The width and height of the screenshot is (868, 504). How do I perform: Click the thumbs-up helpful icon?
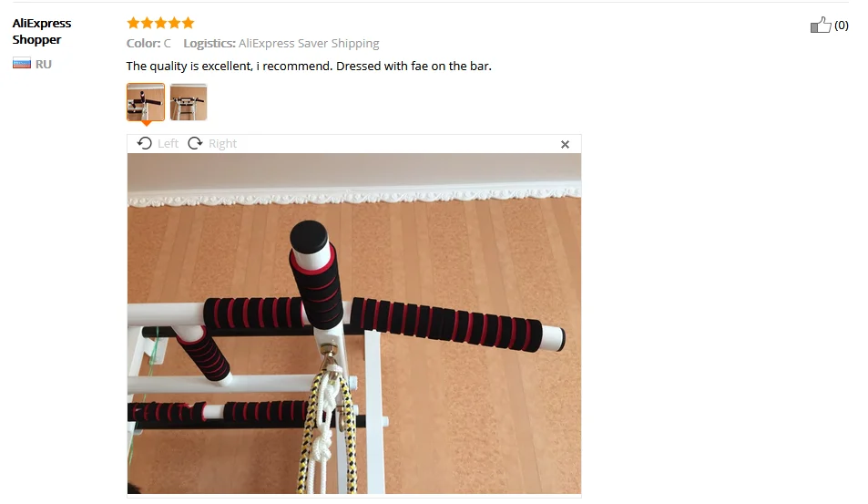click(821, 25)
